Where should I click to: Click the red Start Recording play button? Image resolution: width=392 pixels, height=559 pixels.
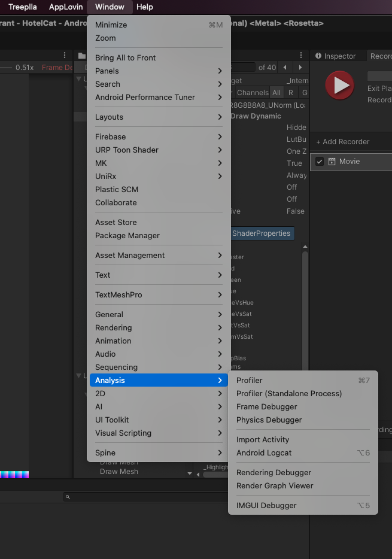pyautogui.click(x=339, y=85)
